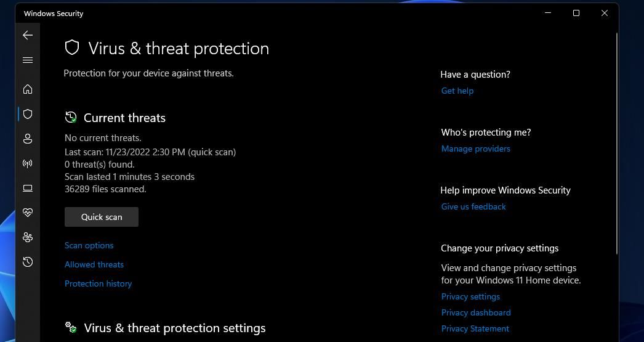Click the vertical scrollbar on the right
Screen dimensions: 644x342
(616, 143)
